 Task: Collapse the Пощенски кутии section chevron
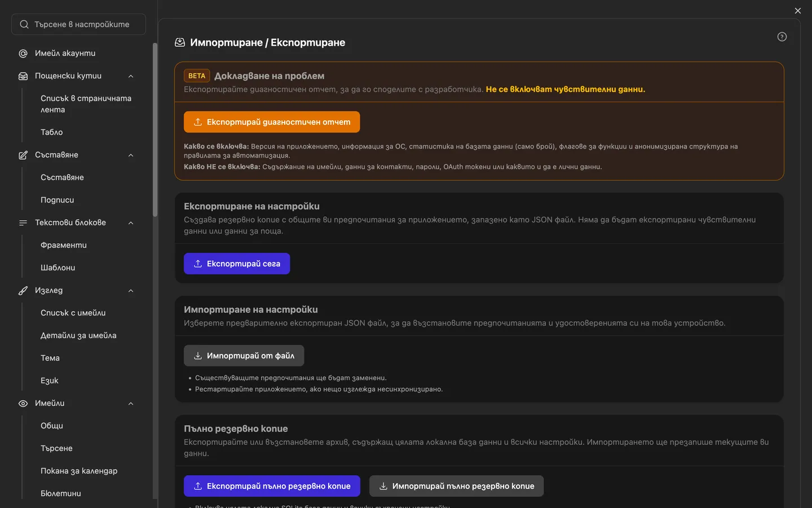click(131, 76)
